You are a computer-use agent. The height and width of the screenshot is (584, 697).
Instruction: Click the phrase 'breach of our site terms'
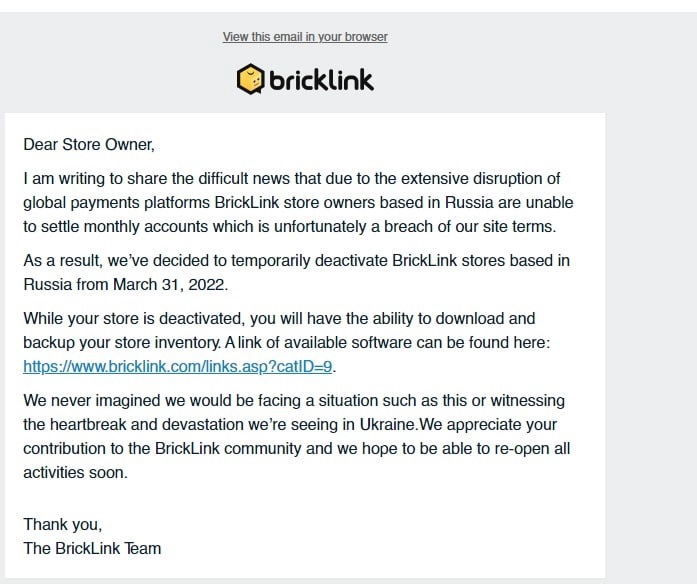tap(469, 227)
